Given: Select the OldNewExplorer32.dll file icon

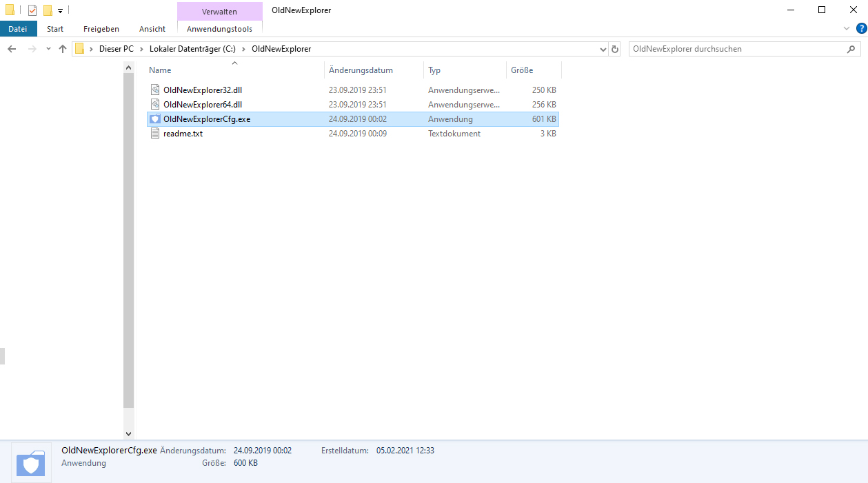Looking at the screenshot, I should coord(155,90).
